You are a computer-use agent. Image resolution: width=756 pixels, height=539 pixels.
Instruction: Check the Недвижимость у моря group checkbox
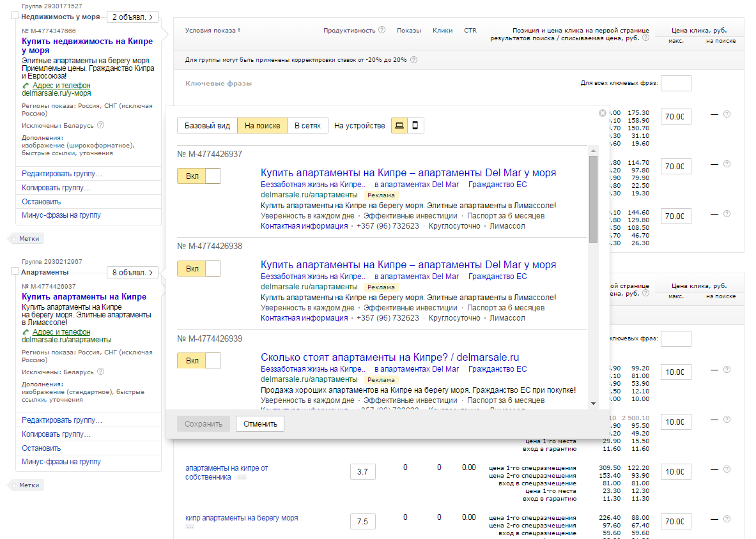pyautogui.click(x=15, y=16)
